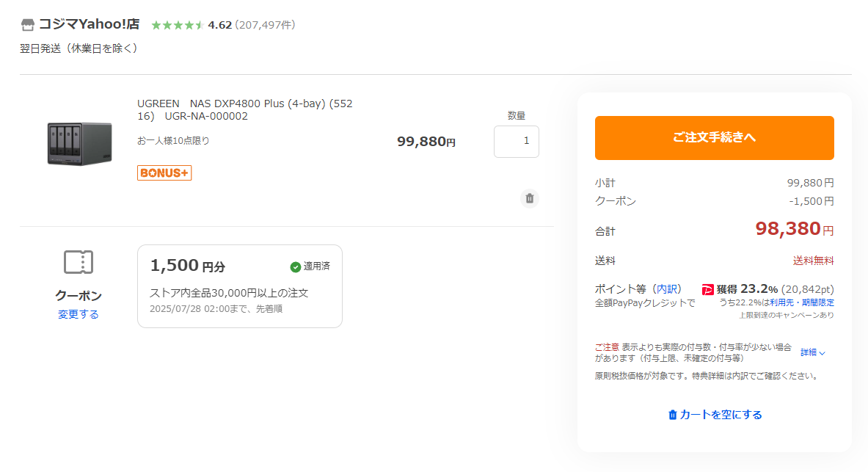
Task: Click the BONUS+ badge
Action: click(x=164, y=173)
